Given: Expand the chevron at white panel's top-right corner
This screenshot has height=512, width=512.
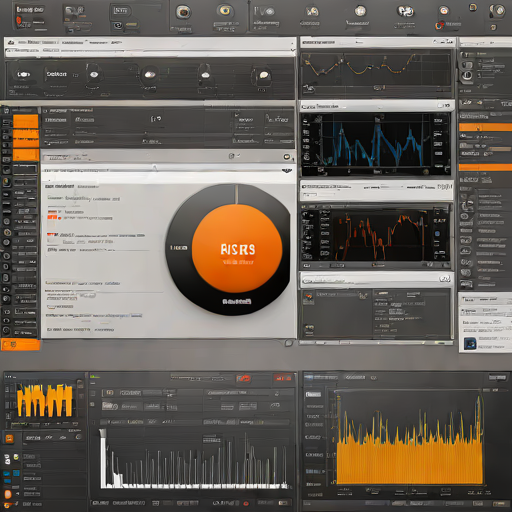Looking at the screenshot, I should click(287, 171).
